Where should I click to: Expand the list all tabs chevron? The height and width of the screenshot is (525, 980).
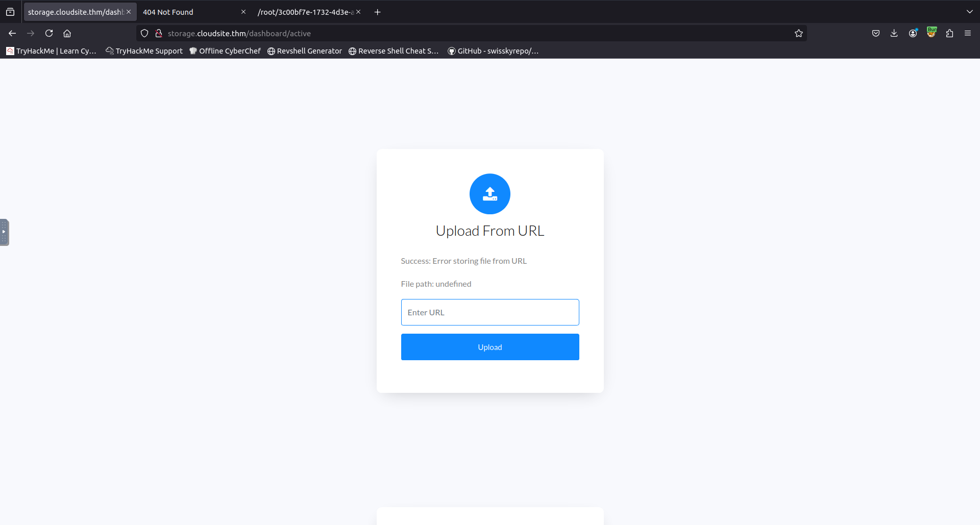point(969,12)
